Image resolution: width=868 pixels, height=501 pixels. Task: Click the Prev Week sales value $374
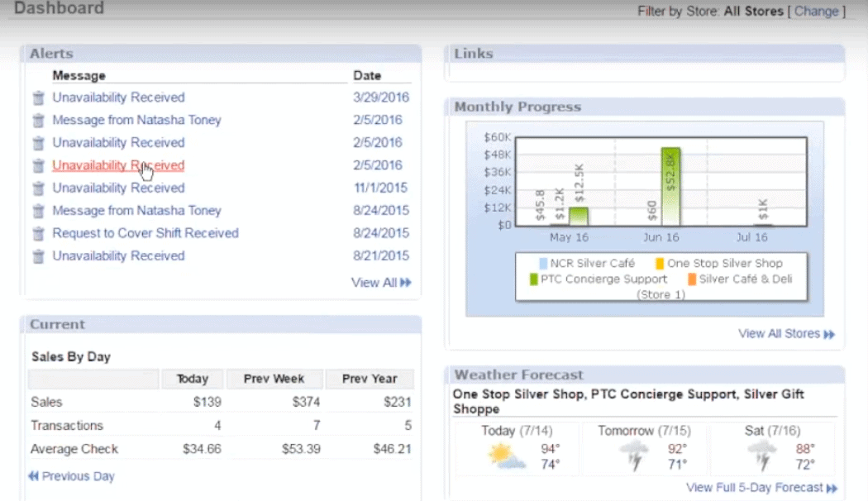click(x=306, y=402)
